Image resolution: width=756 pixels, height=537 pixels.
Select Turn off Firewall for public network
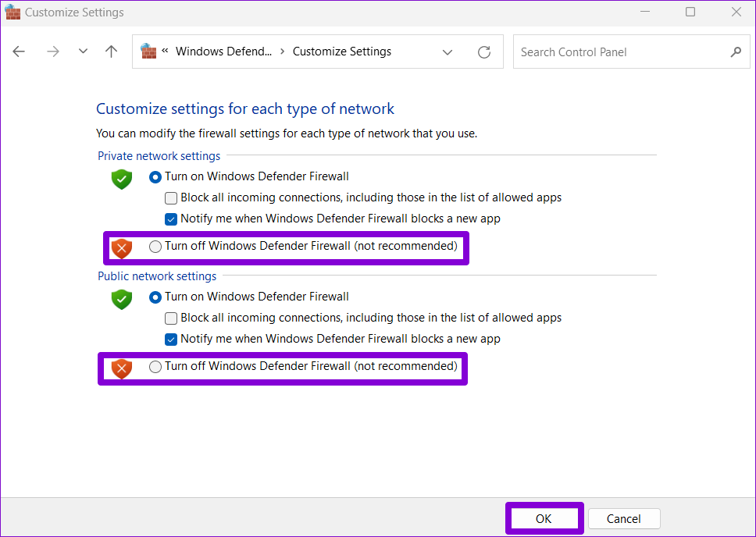point(155,367)
